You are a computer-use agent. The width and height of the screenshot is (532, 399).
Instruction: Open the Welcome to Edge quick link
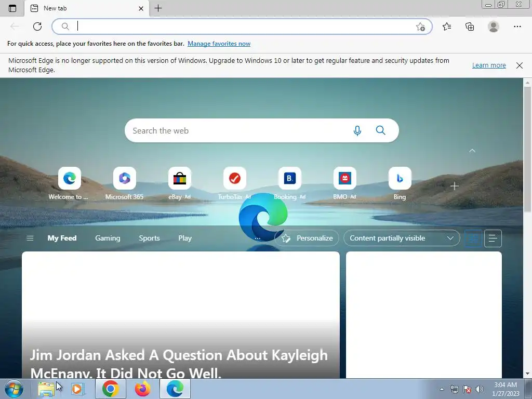(x=69, y=183)
